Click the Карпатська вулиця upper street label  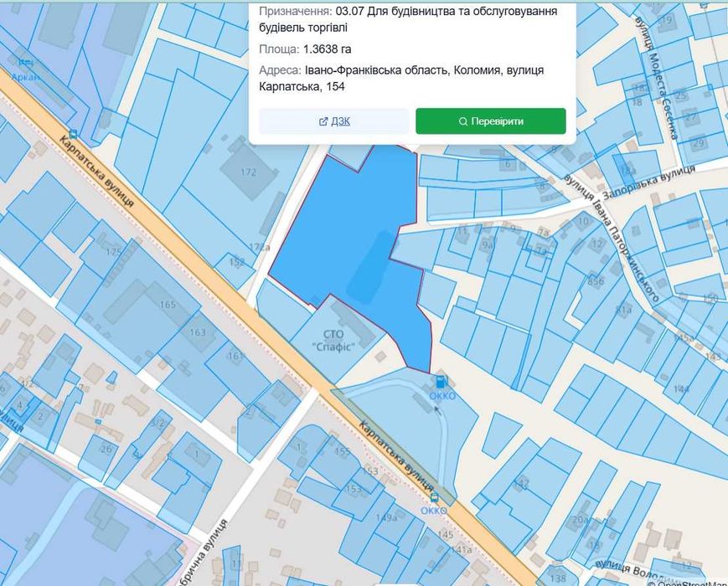[x=97, y=172]
